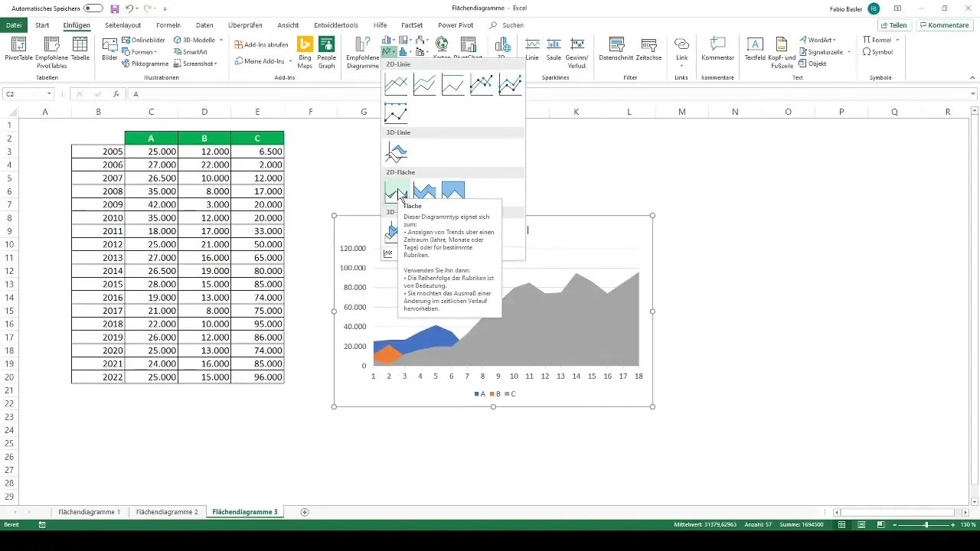Insert a Linie sparkline
The height and width of the screenshot is (551, 980).
pyautogui.click(x=532, y=50)
